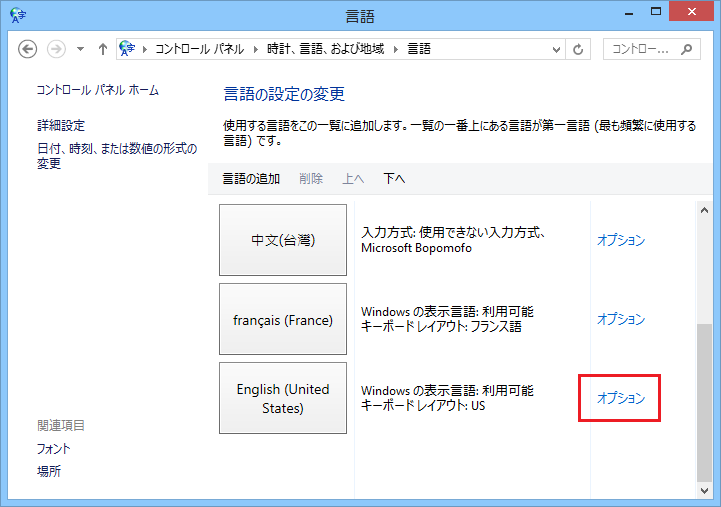Open オプション for English (United States)
Screen dimensions: 721x507
[621, 398]
